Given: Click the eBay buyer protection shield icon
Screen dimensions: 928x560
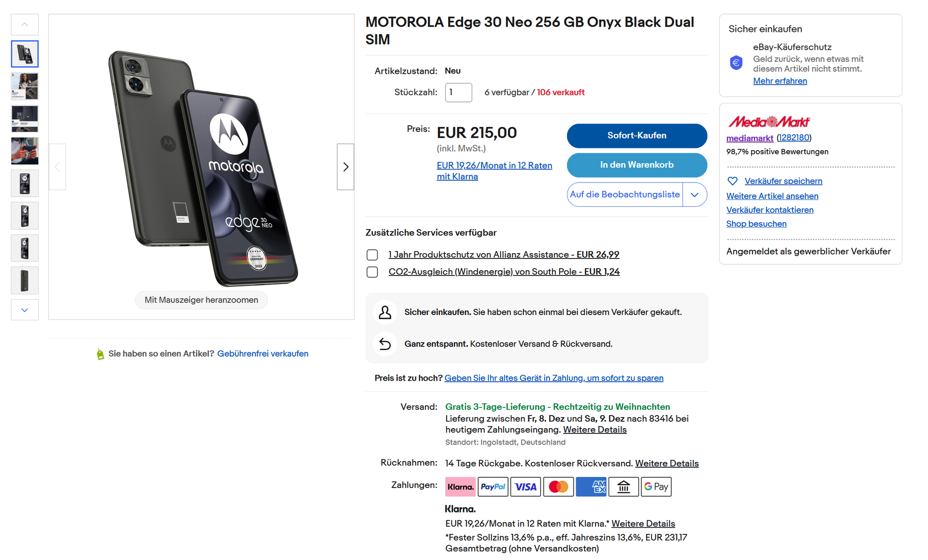Looking at the screenshot, I should pyautogui.click(x=736, y=63).
